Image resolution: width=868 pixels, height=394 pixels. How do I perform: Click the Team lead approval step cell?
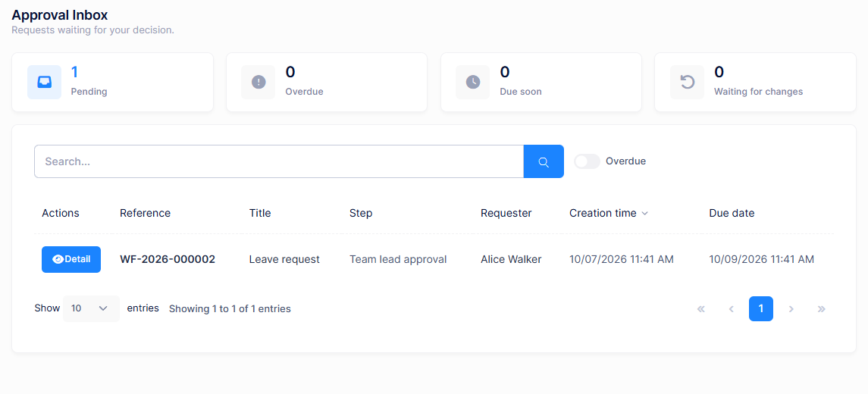[398, 259]
